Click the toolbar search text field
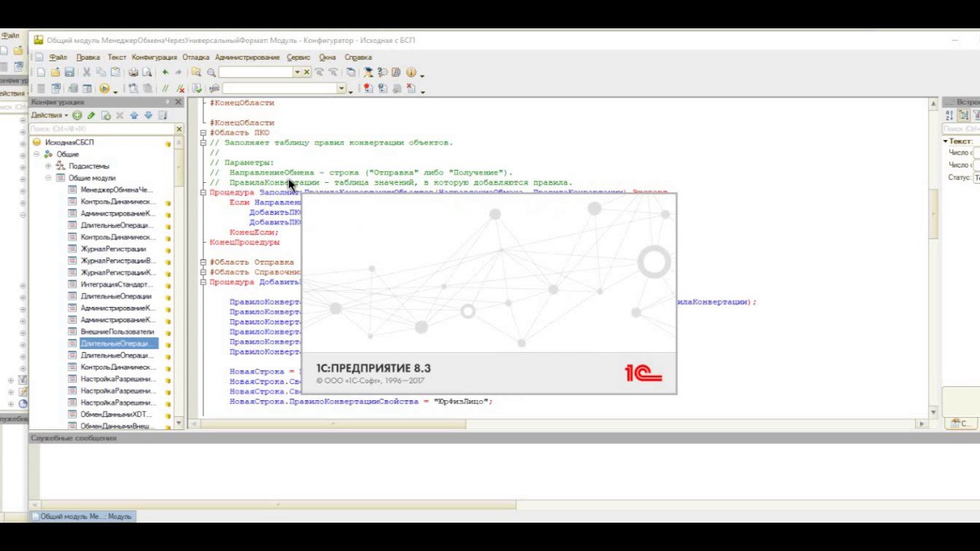 [x=255, y=72]
